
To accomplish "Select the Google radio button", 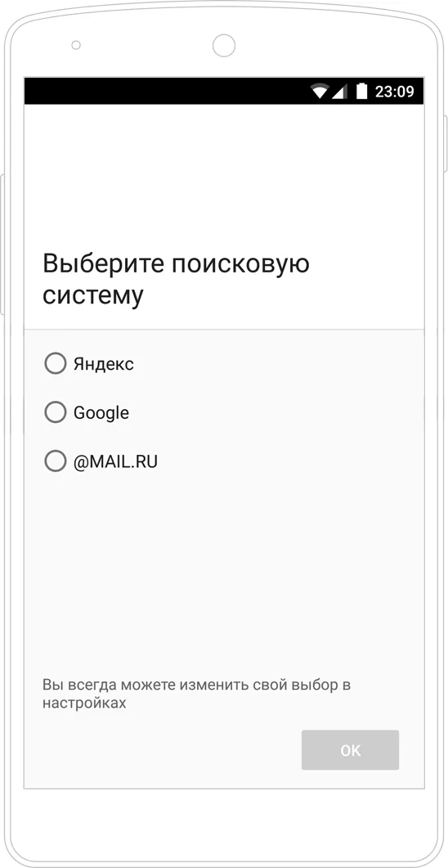I will (56, 412).
